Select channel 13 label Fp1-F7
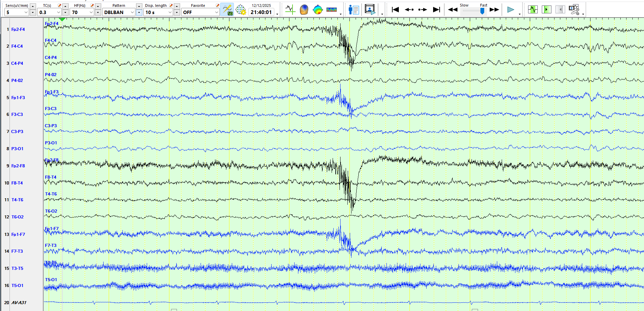 pos(18,235)
